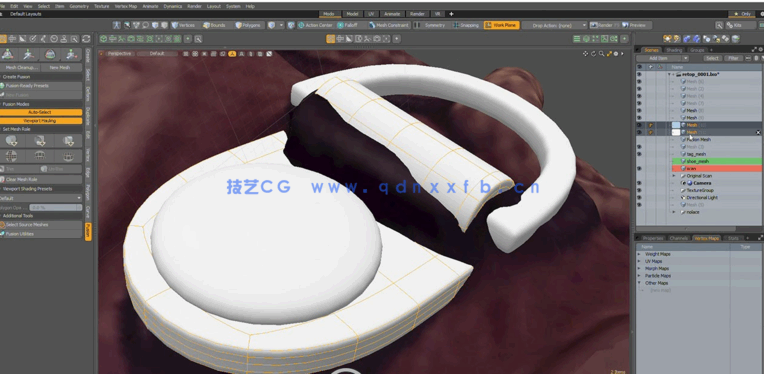Toggle visibility of retop_0001.lxo scene
The width and height of the screenshot is (764, 374).
coord(639,75)
